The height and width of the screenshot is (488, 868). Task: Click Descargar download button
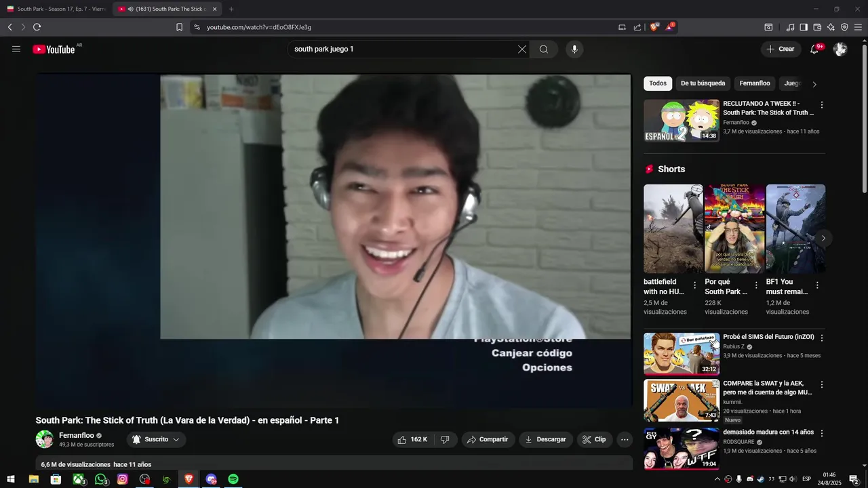click(546, 439)
